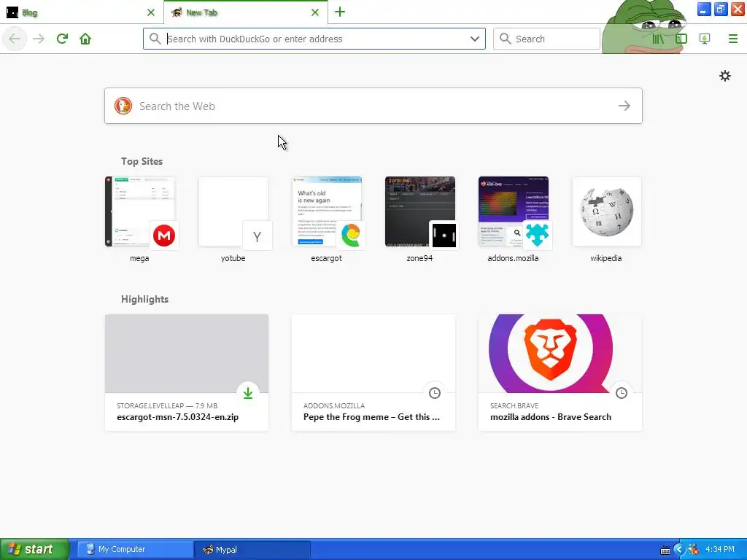Show sidebars using the sidebar icon
The width and height of the screenshot is (747, 560).
(x=681, y=39)
